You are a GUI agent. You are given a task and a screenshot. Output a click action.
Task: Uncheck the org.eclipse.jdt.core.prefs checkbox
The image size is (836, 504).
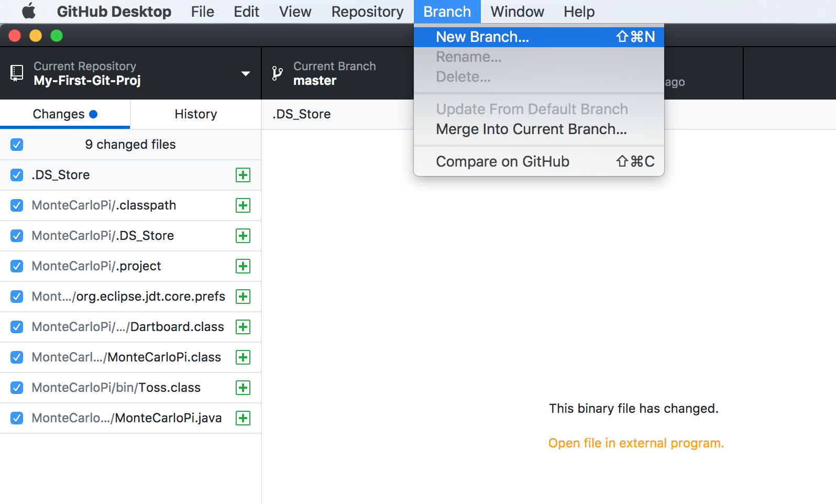pos(17,297)
